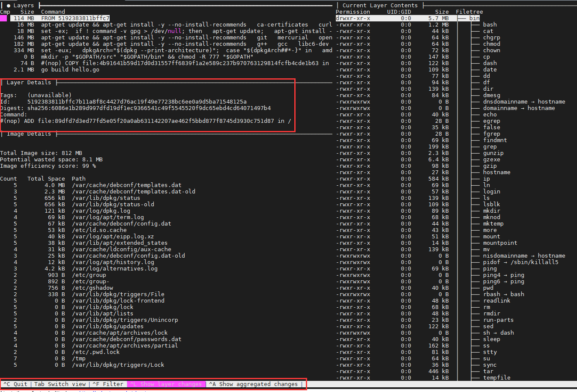Select dmesg entry in the filetree
The image size is (577, 392).
492,95
